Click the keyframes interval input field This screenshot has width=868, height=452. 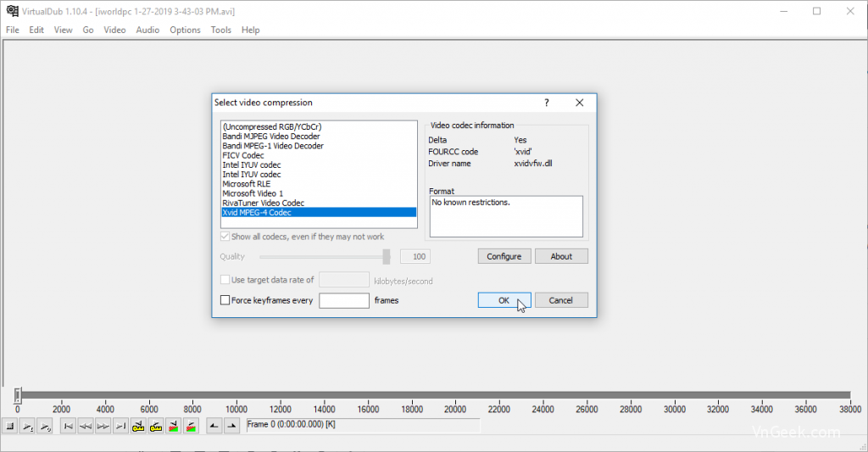[x=344, y=300]
